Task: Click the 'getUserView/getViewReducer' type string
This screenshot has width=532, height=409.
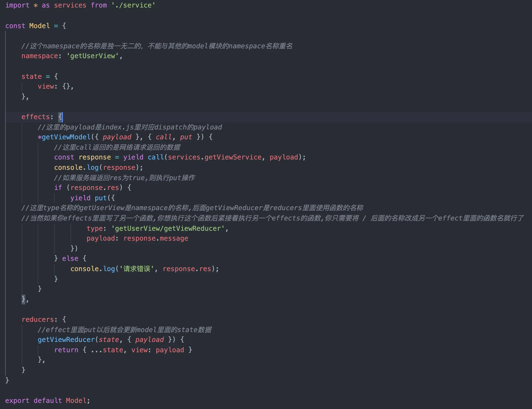Action: [x=168, y=228]
